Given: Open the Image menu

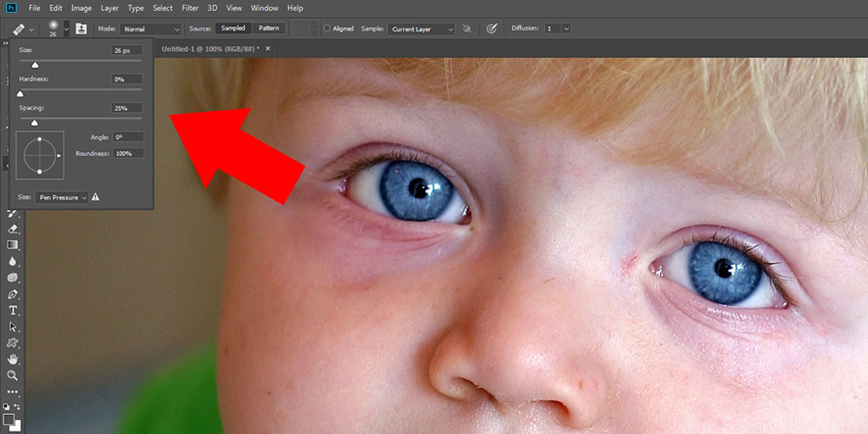Looking at the screenshot, I should coord(82,9).
